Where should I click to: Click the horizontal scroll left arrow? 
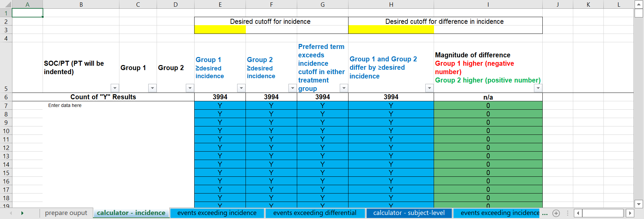click(x=578, y=213)
